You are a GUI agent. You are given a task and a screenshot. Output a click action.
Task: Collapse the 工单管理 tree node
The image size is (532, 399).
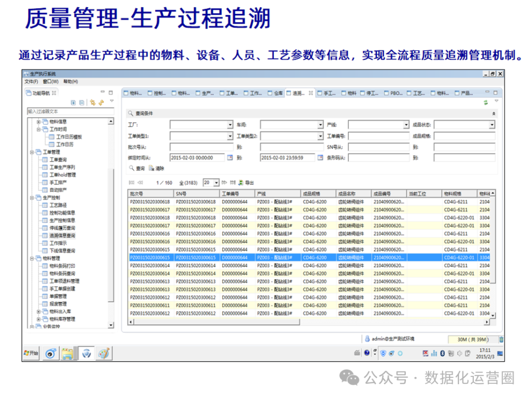pyautogui.click(x=32, y=152)
